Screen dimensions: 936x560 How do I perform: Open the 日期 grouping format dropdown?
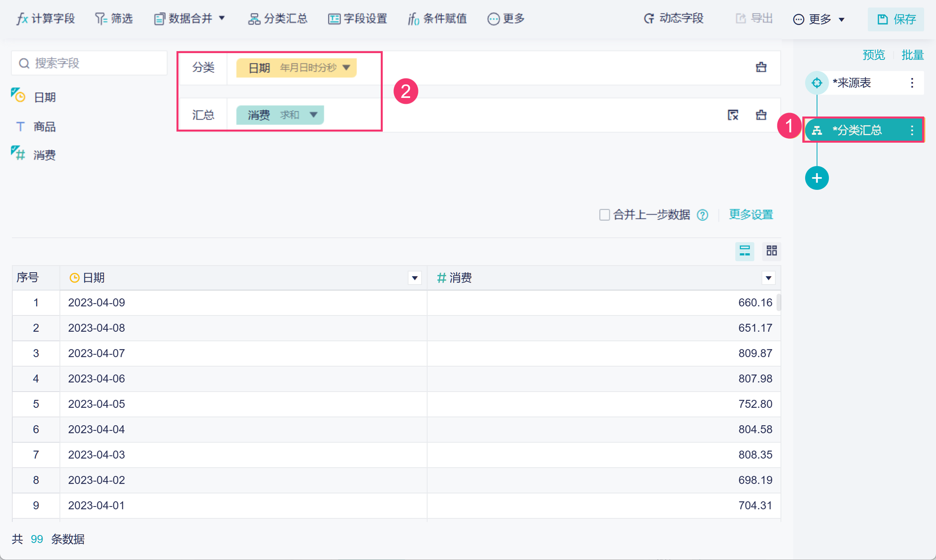(346, 67)
